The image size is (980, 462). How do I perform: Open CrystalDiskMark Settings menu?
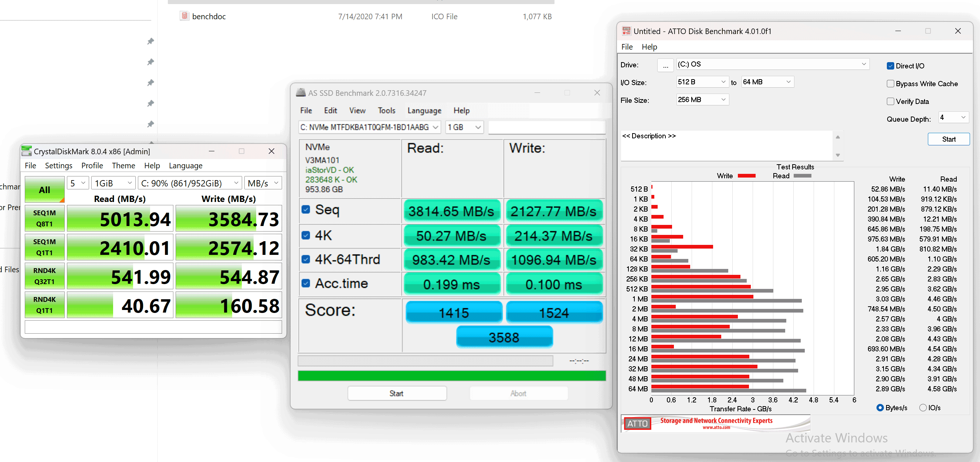click(58, 166)
